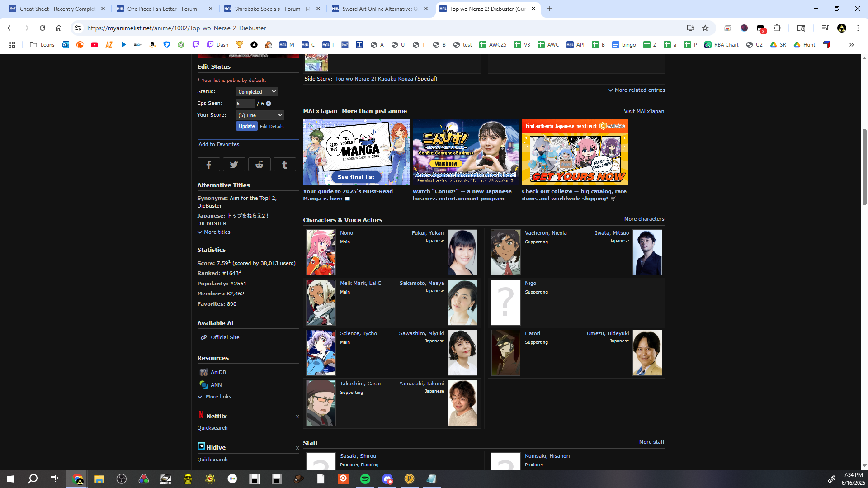Share page on Facebook icon
The width and height of the screenshot is (868, 488).
point(208,165)
